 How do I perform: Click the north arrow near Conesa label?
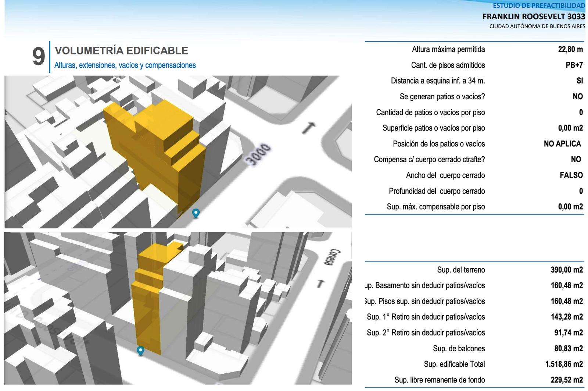click(322, 284)
